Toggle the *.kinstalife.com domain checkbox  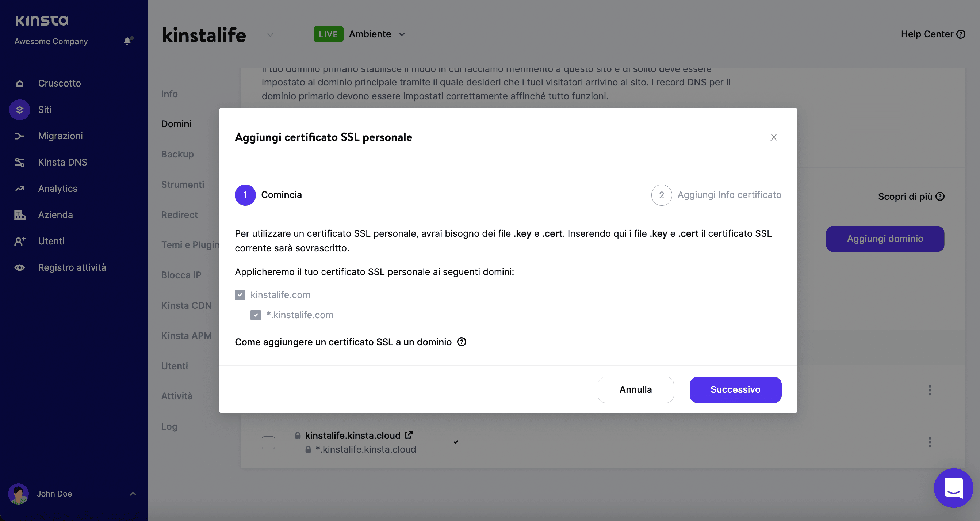(256, 315)
